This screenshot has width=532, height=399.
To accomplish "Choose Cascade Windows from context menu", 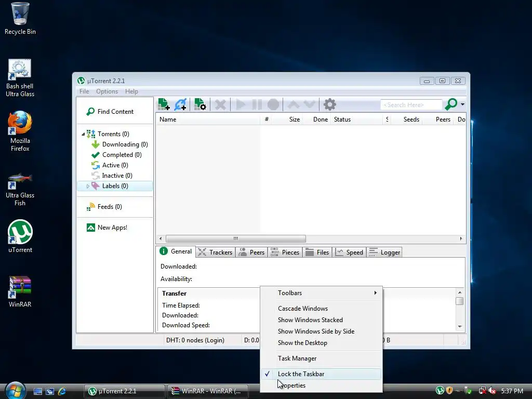I will coord(322,309).
